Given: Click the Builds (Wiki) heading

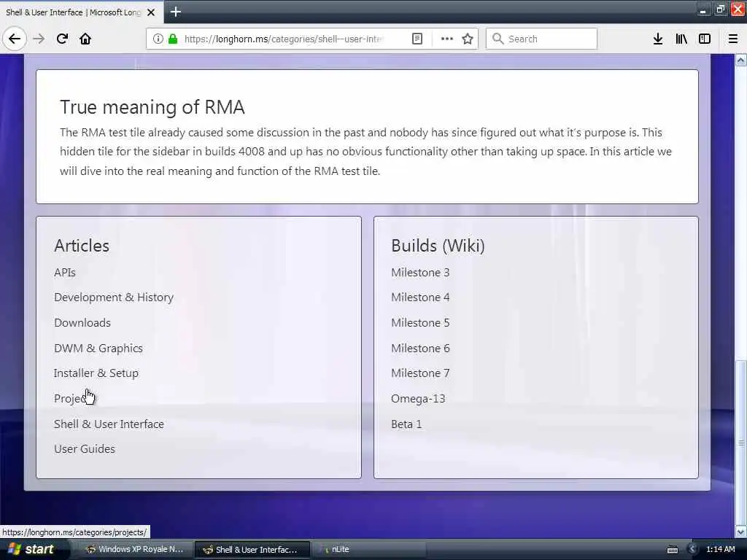Looking at the screenshot, I should tap(438, 246).
